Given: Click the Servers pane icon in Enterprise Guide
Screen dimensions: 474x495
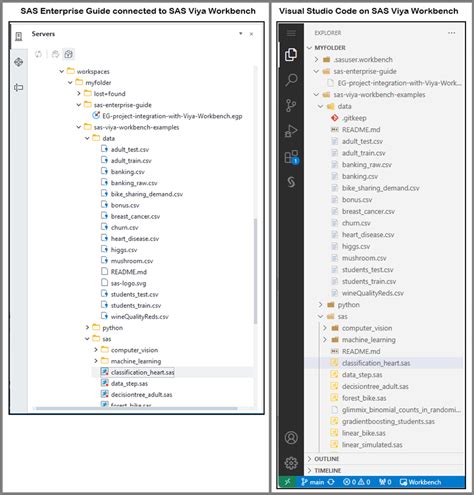Looking at the screenshot, I should click(x=19, y=36).
